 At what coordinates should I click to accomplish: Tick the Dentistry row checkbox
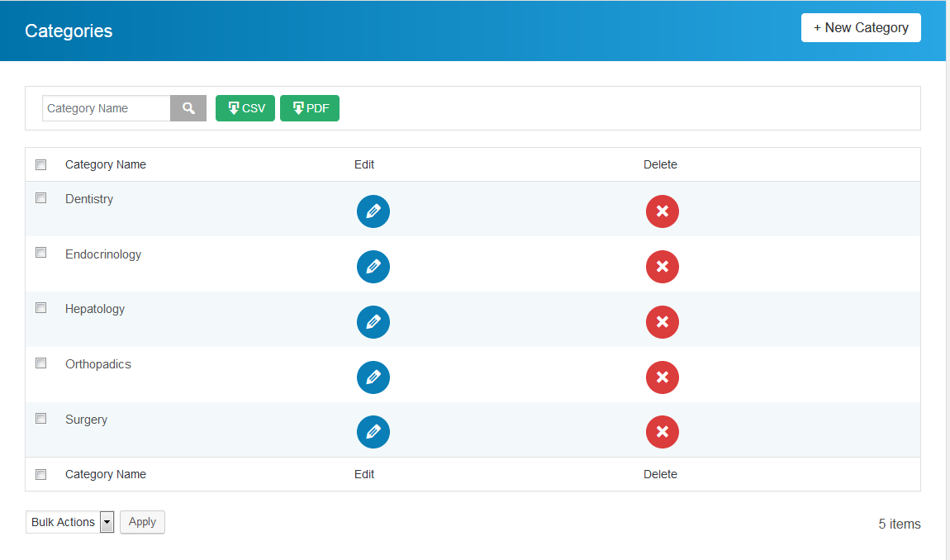41,198
